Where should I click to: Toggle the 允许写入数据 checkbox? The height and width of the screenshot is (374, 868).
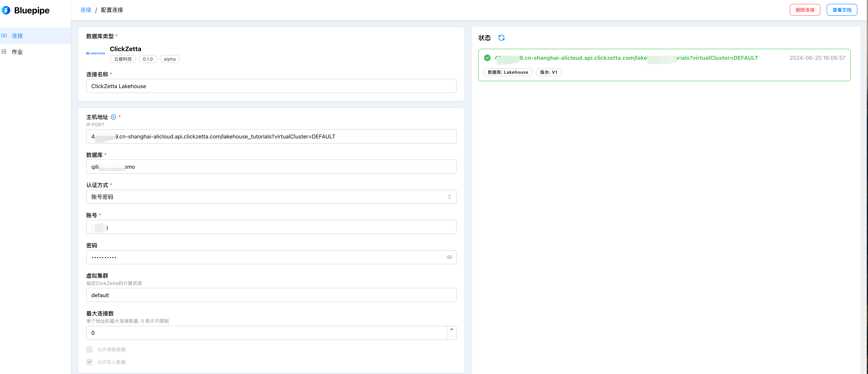tap(89, 362)
